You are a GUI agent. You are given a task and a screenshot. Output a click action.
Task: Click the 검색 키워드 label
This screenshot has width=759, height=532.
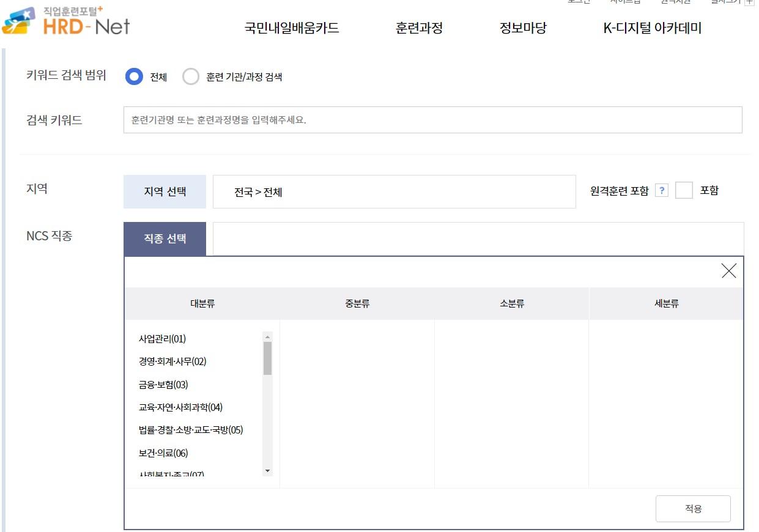[x=54, y=120]
